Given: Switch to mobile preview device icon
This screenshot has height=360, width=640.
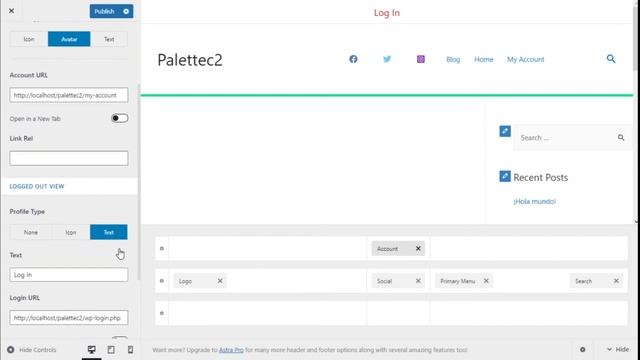Looking at the screenshot, I should (x=130, y=350).
